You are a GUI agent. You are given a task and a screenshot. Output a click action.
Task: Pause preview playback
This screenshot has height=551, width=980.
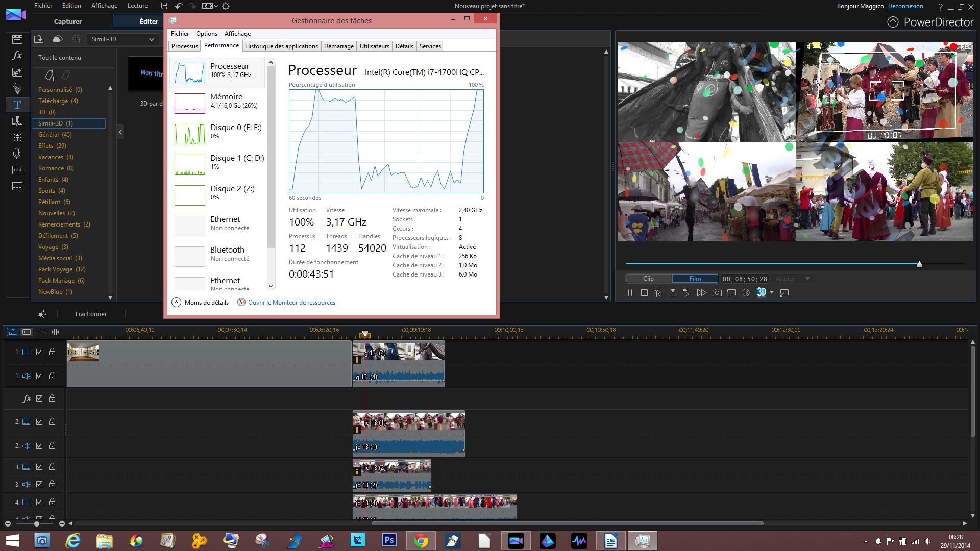click(x=630, y=293)
